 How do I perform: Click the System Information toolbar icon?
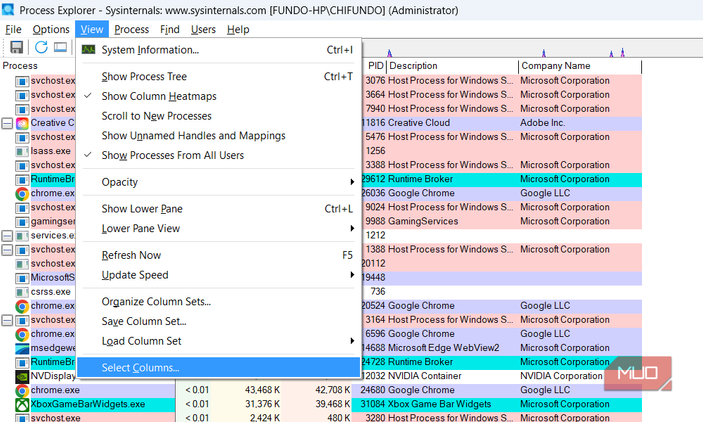click(61, 47)
